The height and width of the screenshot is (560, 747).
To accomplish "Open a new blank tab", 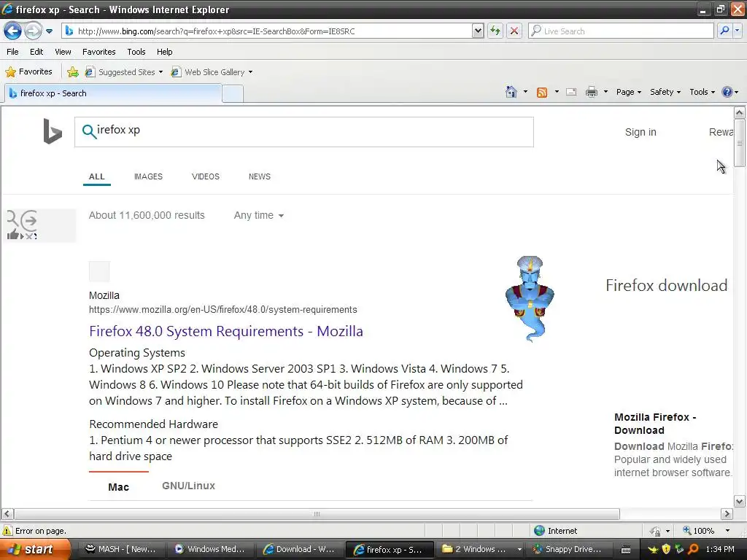I will click(233, 94).
